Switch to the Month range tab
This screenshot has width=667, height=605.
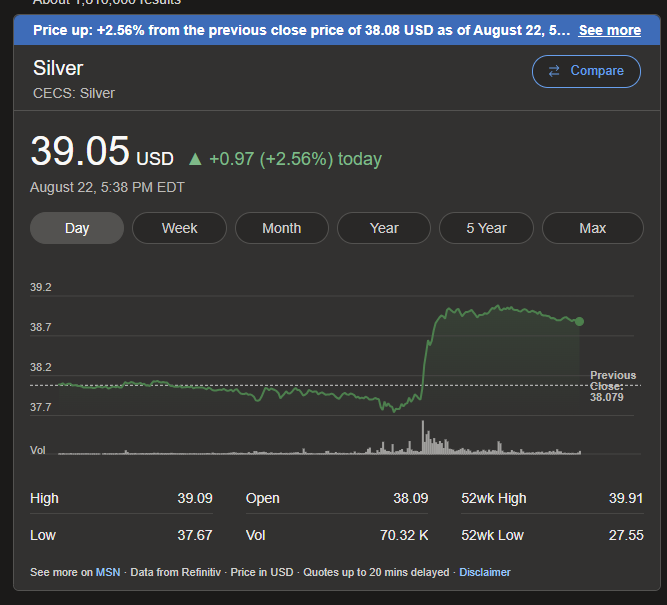[282, 228]
